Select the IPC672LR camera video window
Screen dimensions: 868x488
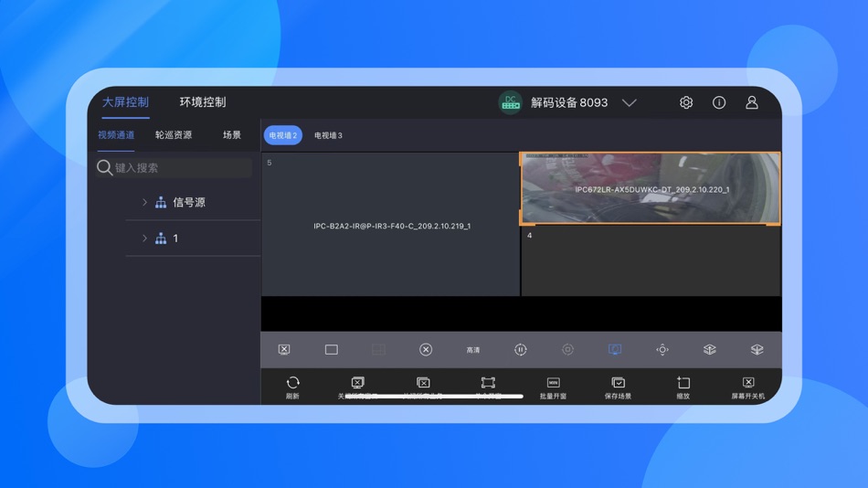tap(650, 188)
